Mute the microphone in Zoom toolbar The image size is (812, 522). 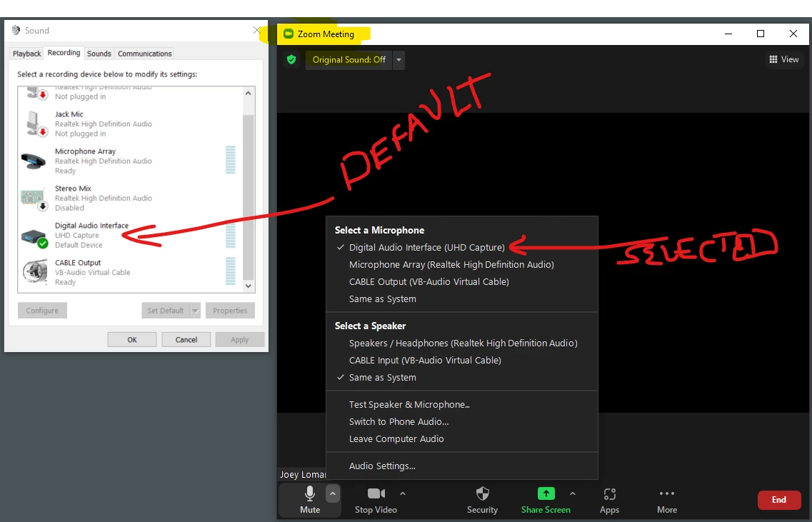(x=310, y=500)
